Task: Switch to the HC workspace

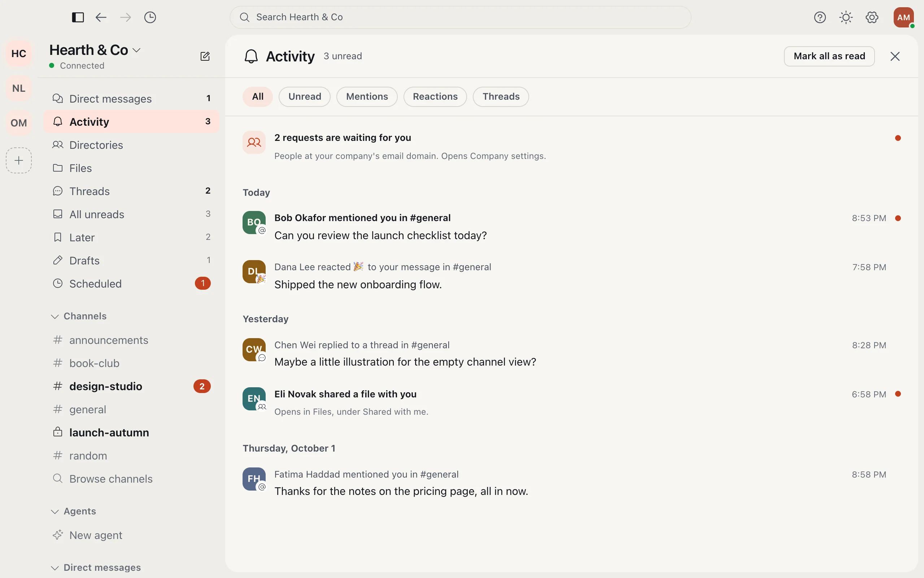Action: (x=19, y=53)
